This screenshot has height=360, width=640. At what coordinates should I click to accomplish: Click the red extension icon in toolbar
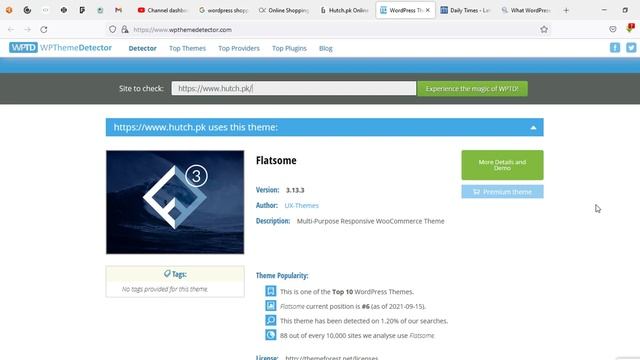630,28
